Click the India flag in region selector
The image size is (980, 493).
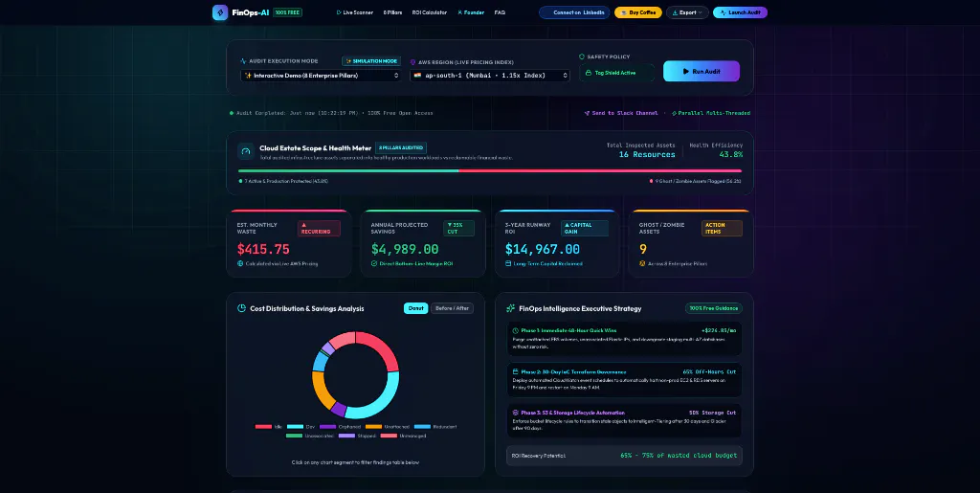(417, 75)
